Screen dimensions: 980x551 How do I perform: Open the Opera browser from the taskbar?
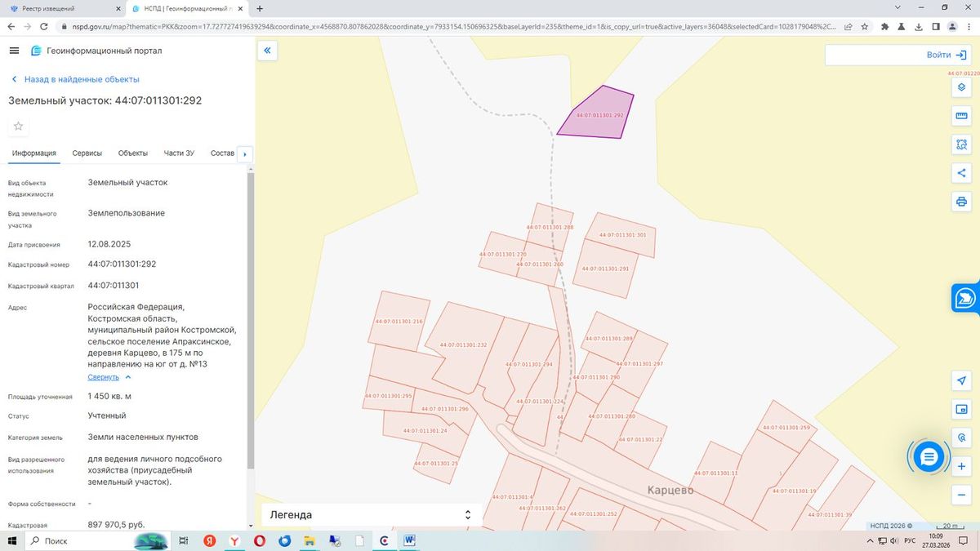click(x=260, y=541)
